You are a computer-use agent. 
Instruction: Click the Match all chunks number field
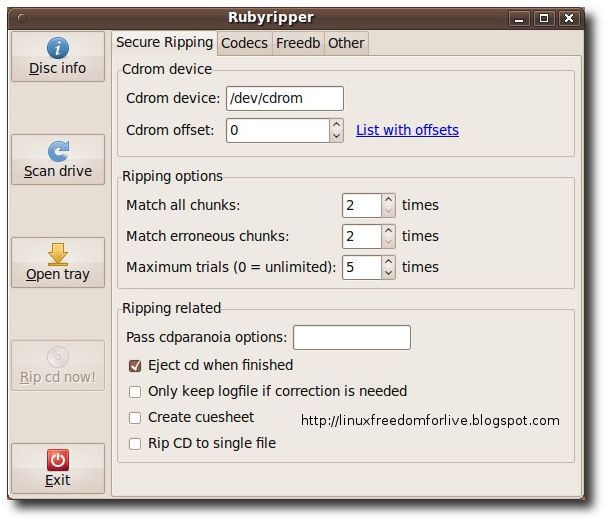point(362,205)
